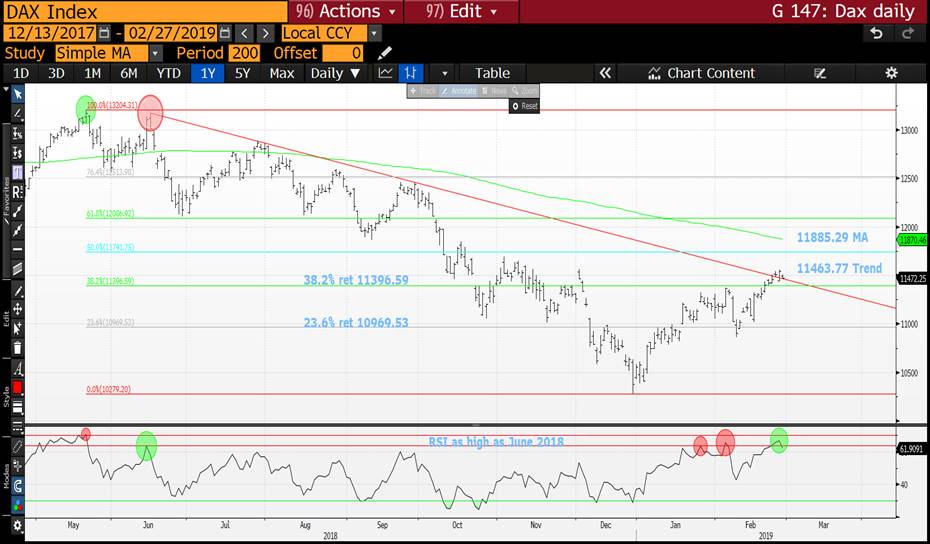Switch to bar chart type

pos(410,73)
